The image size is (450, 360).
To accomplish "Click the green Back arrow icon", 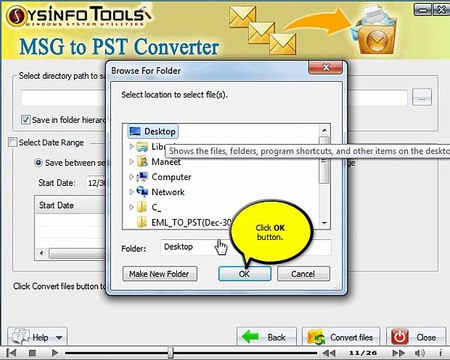I will 250,337.
